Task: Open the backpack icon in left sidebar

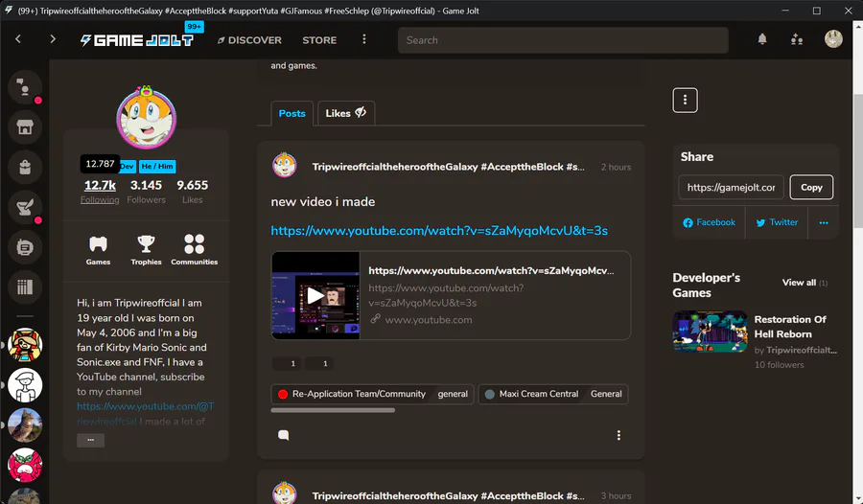Action: [x=25, y=168]
